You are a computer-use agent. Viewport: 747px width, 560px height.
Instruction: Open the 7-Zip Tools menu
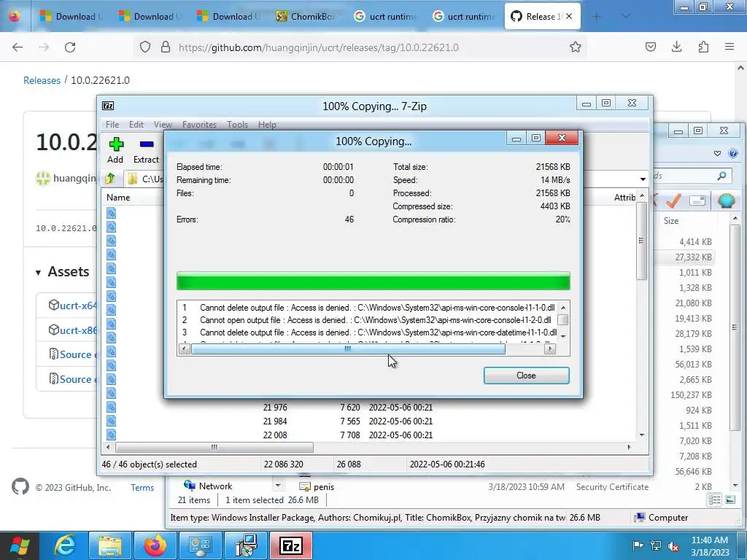pos(237,124)
